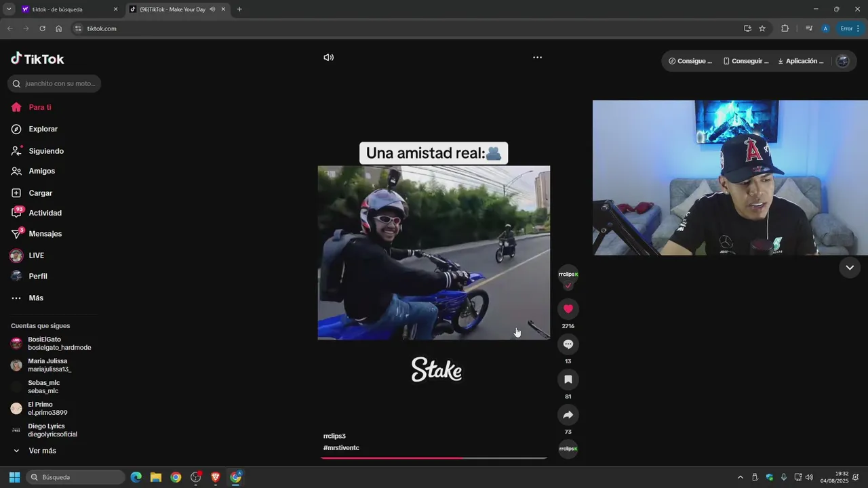Open BosiElGato followed account

click(x=52, y=344)
